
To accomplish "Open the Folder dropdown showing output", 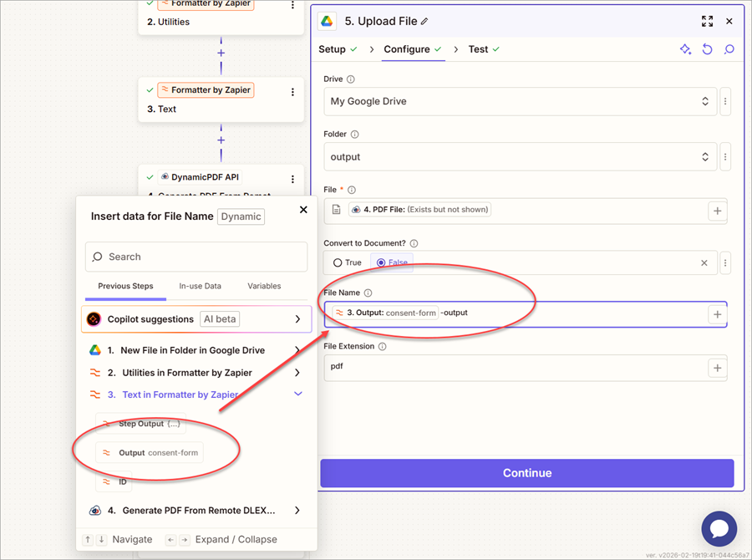I will (518, 156).
